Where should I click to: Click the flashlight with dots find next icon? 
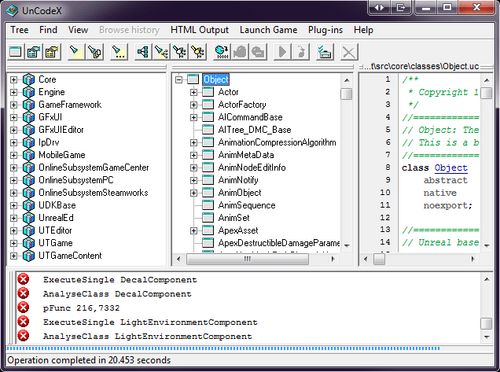pyautogui.click(x=118, y=52)
